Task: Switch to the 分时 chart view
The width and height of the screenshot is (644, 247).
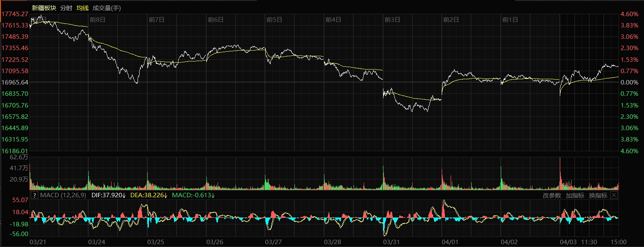Action: coord(66,8)
